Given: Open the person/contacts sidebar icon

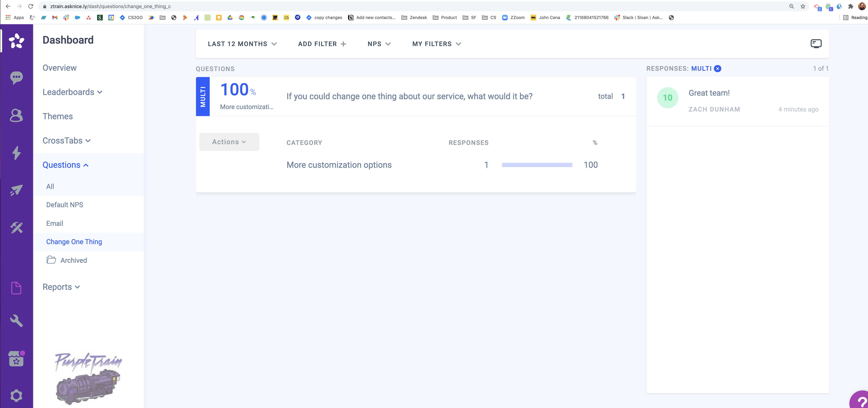Looking at the screenshot, I should [16, 116].
